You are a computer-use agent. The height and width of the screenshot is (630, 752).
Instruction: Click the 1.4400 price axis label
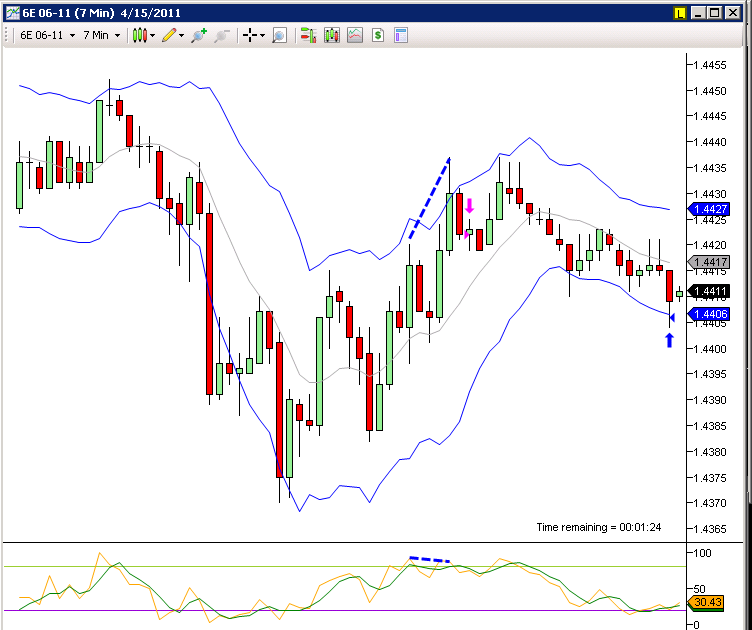click(710, 349)
